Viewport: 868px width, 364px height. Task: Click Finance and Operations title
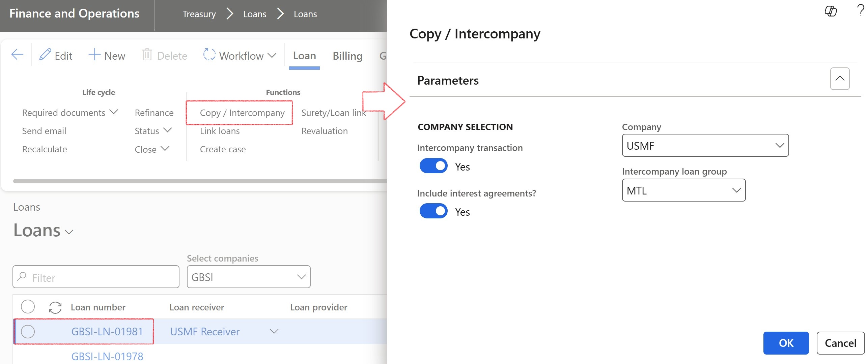(x=74, y=13)
